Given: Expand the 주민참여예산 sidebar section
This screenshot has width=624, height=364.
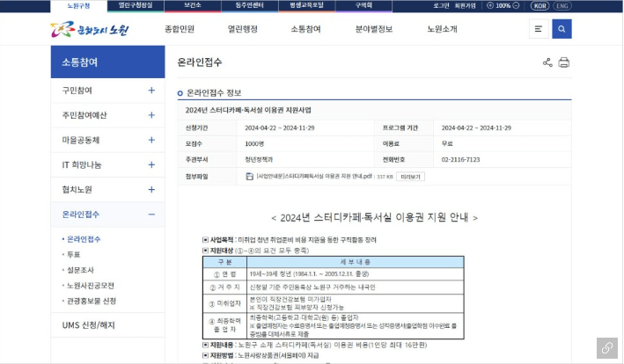Looking at the screenshot, I should click(151, 115).
